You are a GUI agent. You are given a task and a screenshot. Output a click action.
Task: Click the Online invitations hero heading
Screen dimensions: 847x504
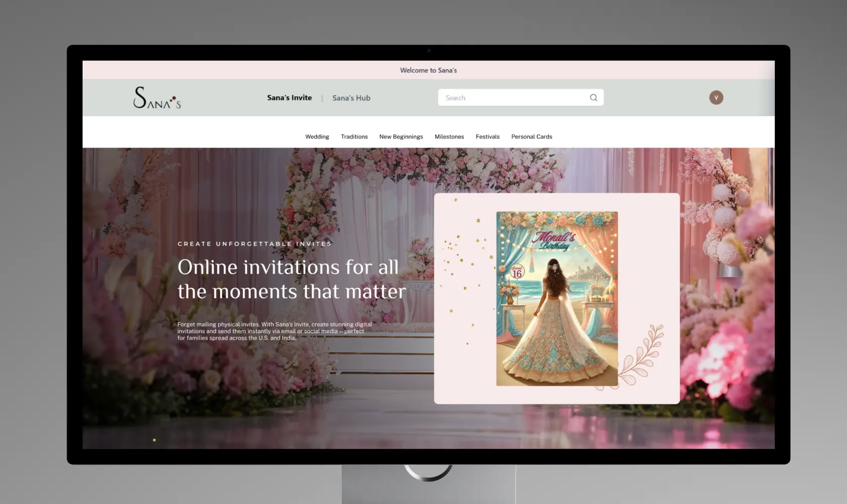(x=291, y=279)
